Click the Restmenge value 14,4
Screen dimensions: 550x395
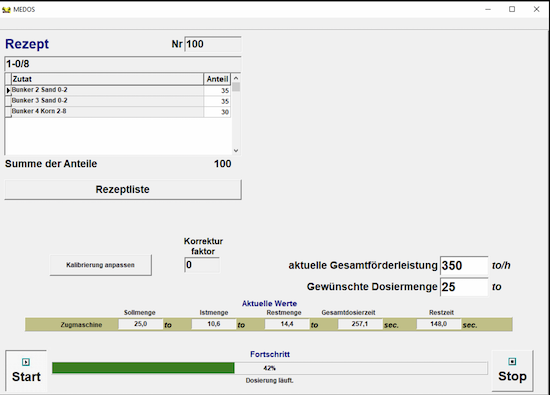[x=287, y=324]
